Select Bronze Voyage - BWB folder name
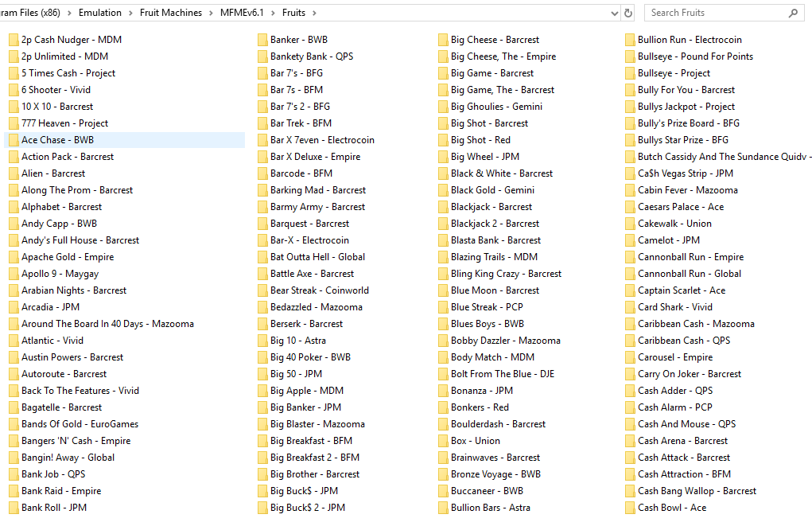This screenshot has height=526, width=812. point(495,475)
